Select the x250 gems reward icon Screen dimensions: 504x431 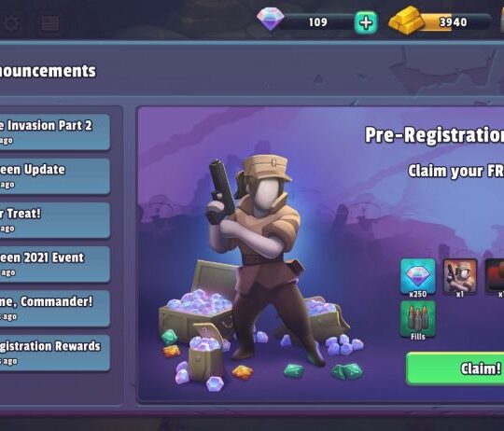(x=418, y=278)
